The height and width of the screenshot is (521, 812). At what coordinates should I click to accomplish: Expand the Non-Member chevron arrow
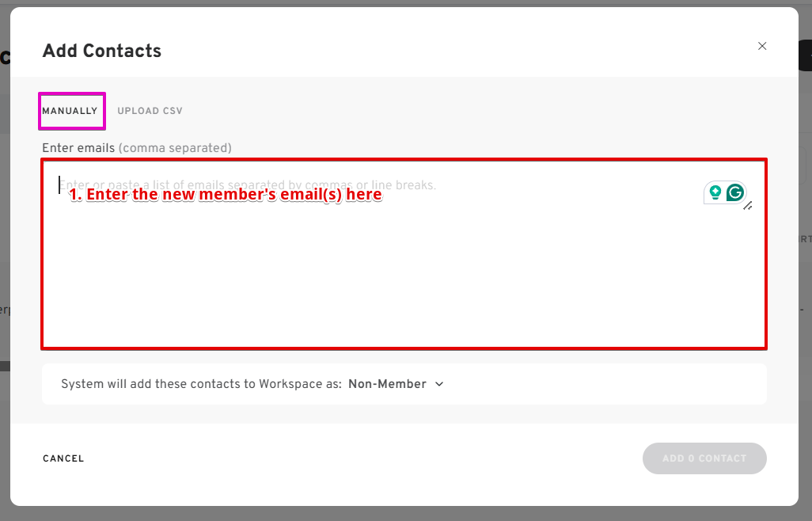tap(440, 384)
